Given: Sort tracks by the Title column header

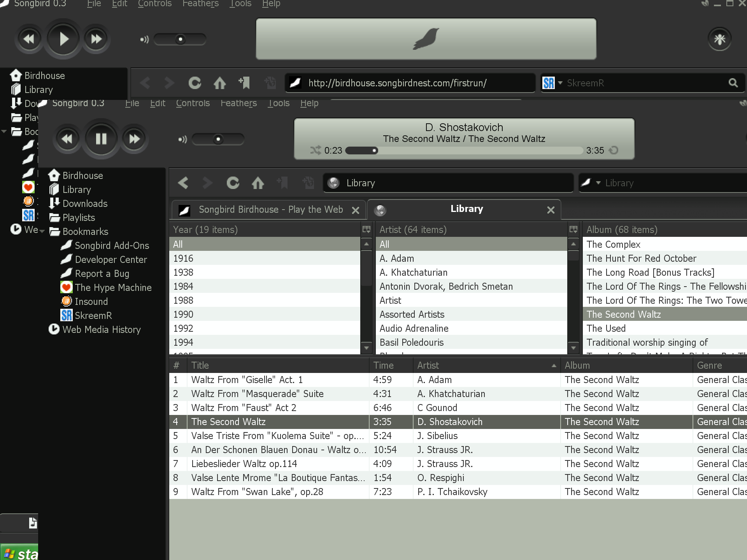Looking at the screenshot, I should coord(278,366).
